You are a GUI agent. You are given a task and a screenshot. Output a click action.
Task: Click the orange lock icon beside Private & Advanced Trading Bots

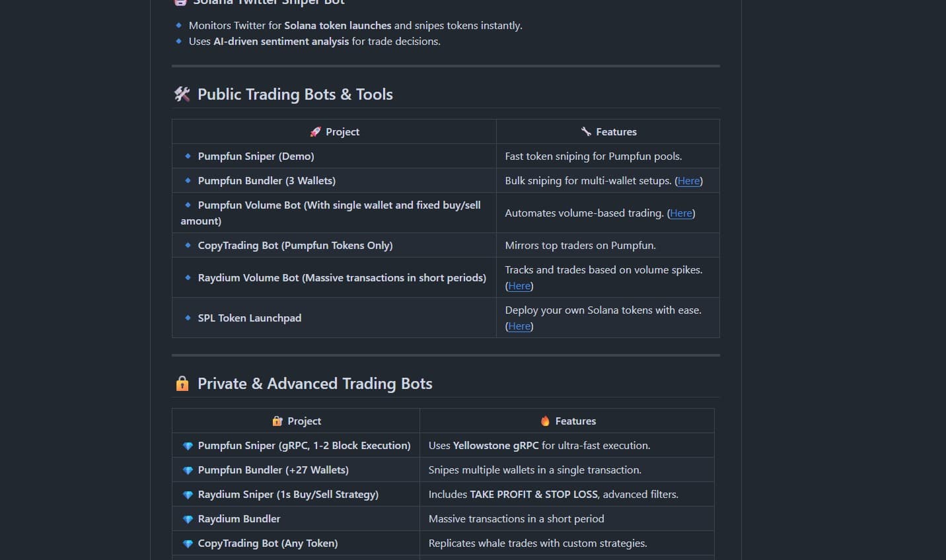pos(182,383)
